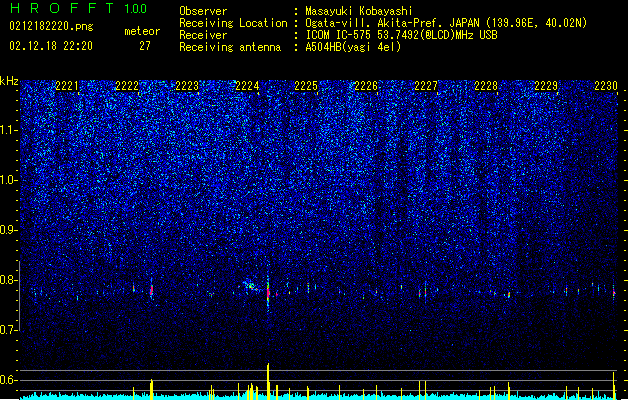Viewport: 629px width, 400px height.
Task: Click the 0.8 kHz axis tick label
Action: [x=9, y=280]
